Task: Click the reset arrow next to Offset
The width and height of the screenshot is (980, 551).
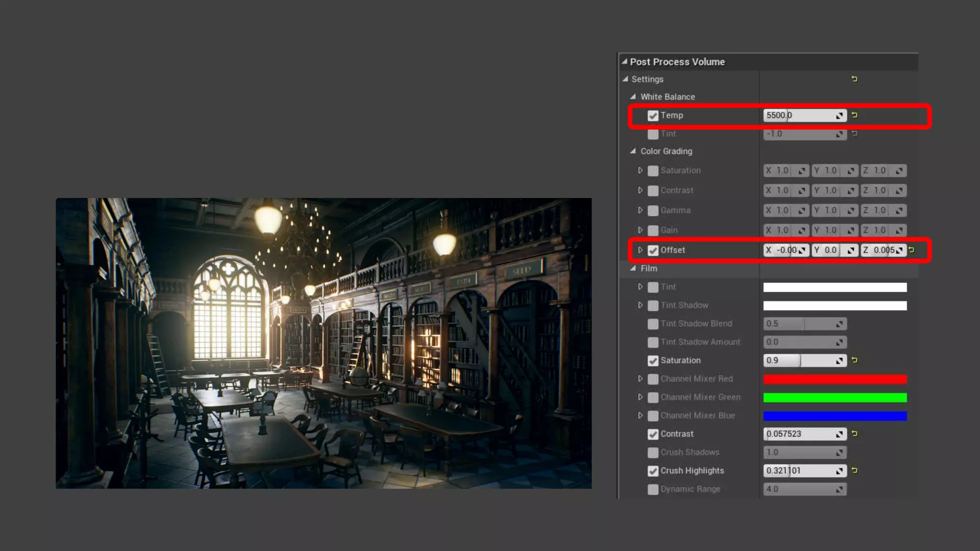Action: (912, 250)
